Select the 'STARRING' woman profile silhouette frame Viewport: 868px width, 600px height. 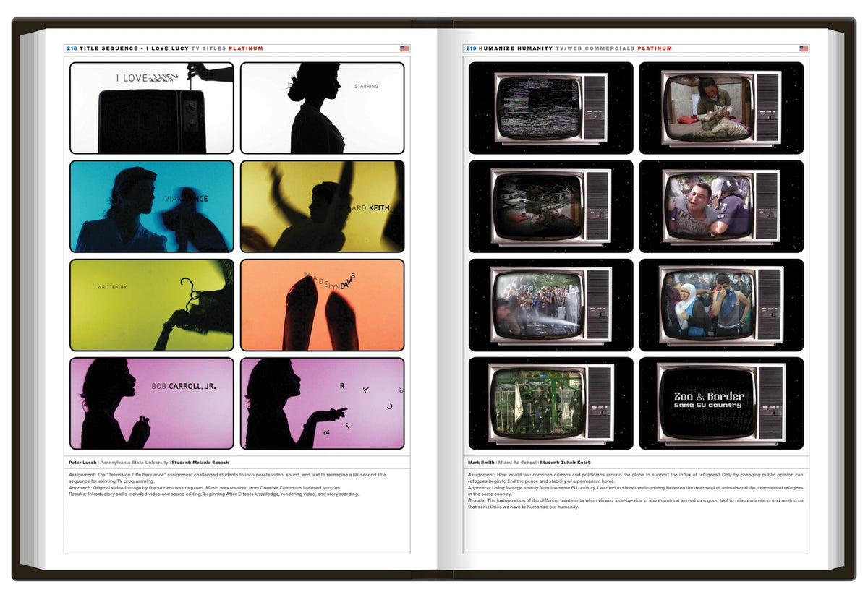point(323,108)
